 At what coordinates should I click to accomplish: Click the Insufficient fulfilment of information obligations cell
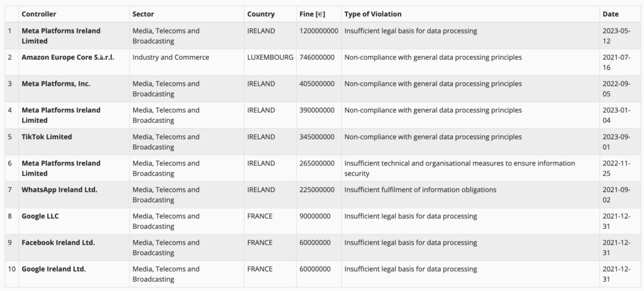(x=420, y=190)
